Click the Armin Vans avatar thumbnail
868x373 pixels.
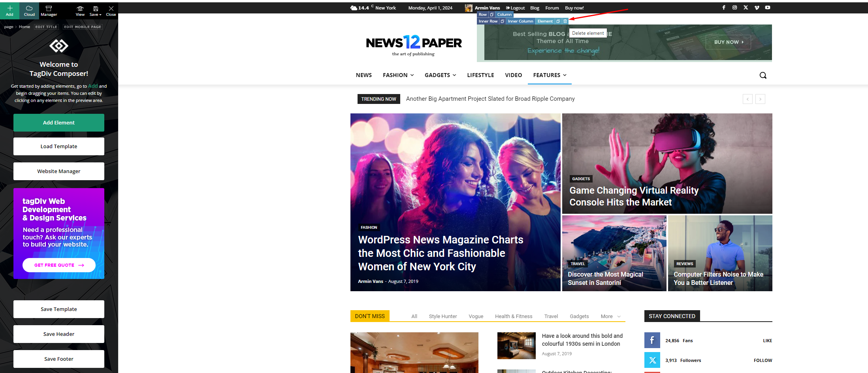pyautogui.click(x=469, y=8)
